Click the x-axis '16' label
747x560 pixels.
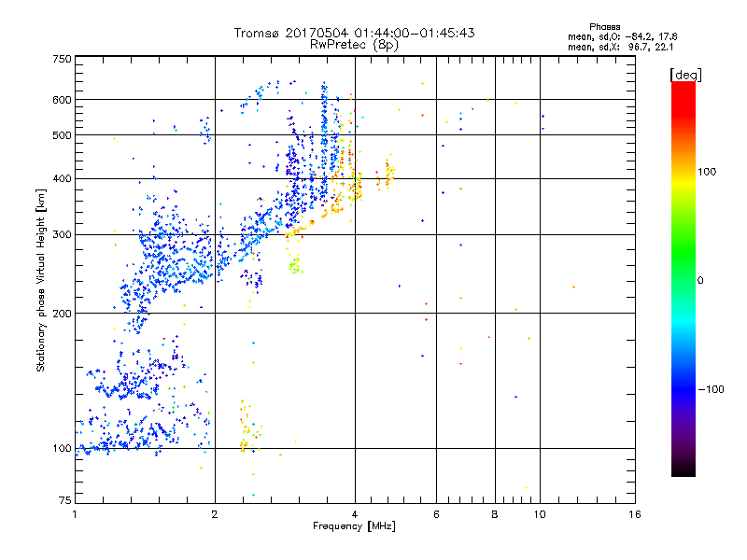[x=635, y=514]
